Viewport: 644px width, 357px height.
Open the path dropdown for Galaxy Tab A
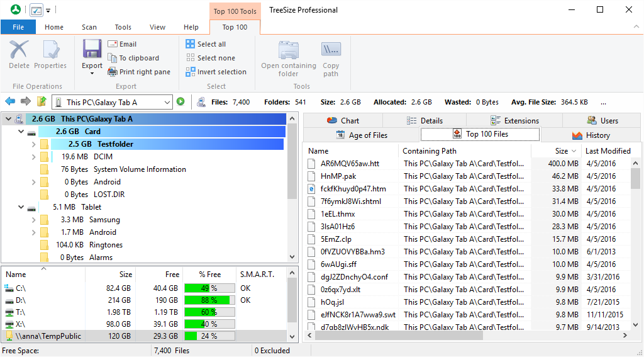point(167,102)
